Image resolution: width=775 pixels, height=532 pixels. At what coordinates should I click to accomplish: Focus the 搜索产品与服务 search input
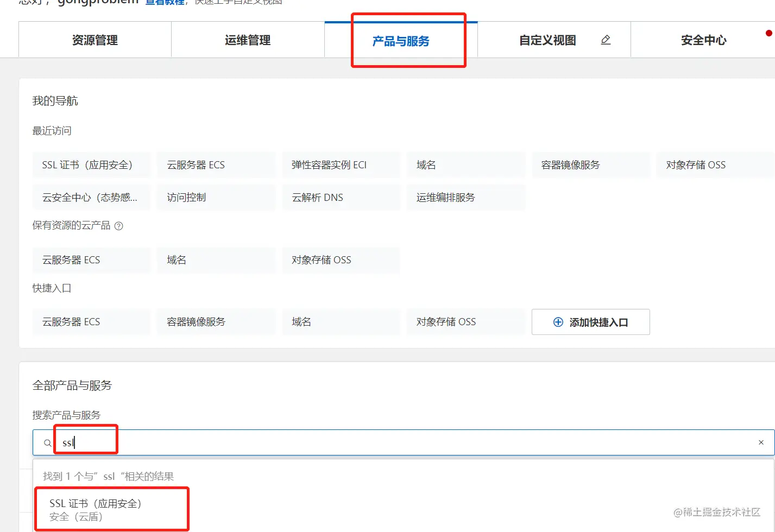(403, 442)
